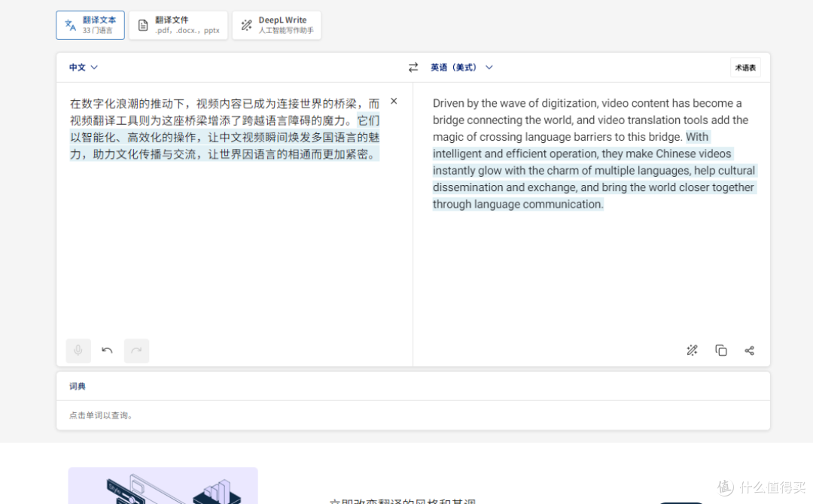Clear the source text with the X
The width and height of the screenshot is (813, 504).
[x=394, y=101]
